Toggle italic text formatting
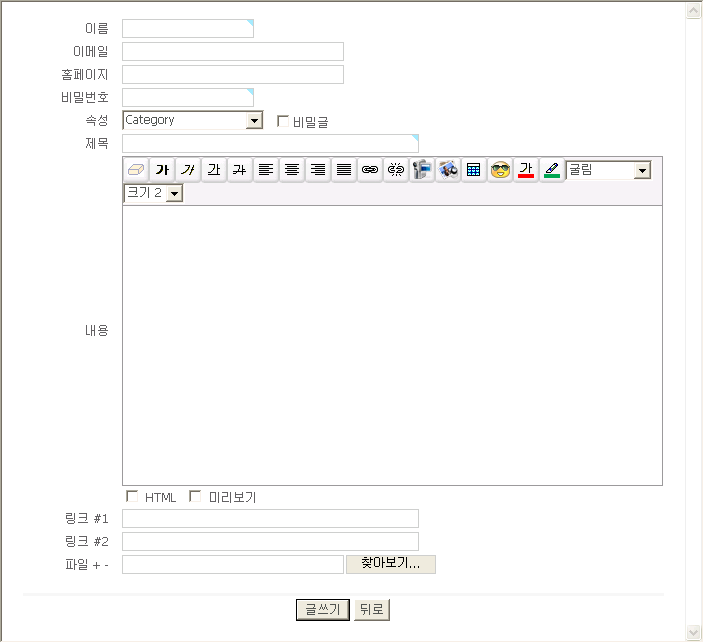Image resolution: width=704 pixels, height=643 pixels. tap(188, 170)
